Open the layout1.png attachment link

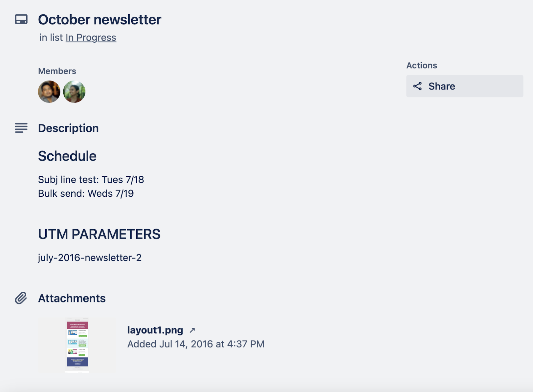click(155, 330)
